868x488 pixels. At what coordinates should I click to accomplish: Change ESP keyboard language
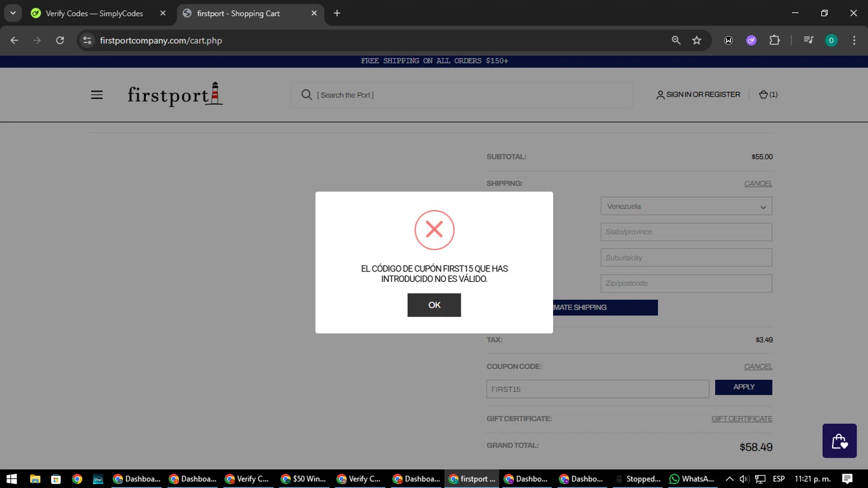click(x=779, y=479)
